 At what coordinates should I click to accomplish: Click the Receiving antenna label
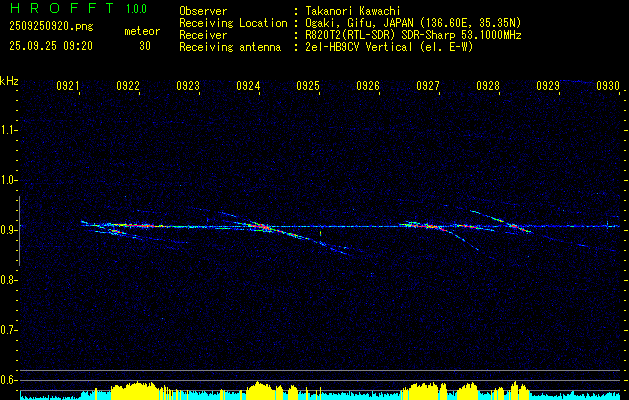tap(230, 47)
